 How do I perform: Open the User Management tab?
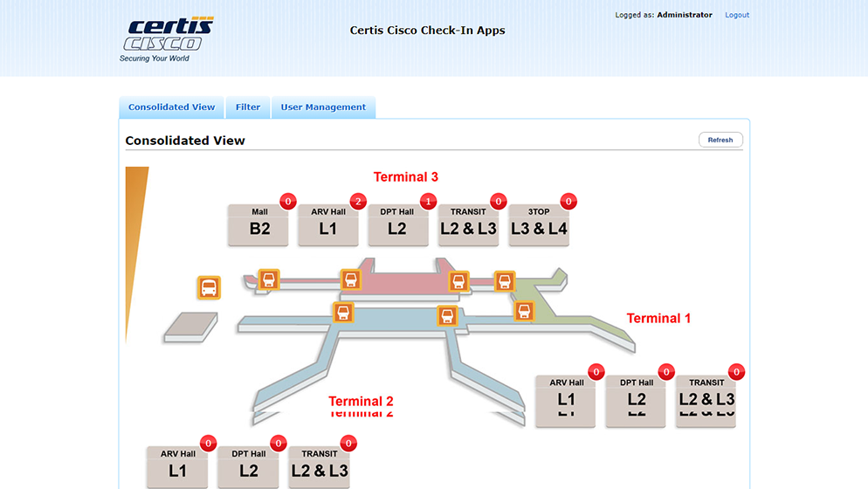click(323, 107)
